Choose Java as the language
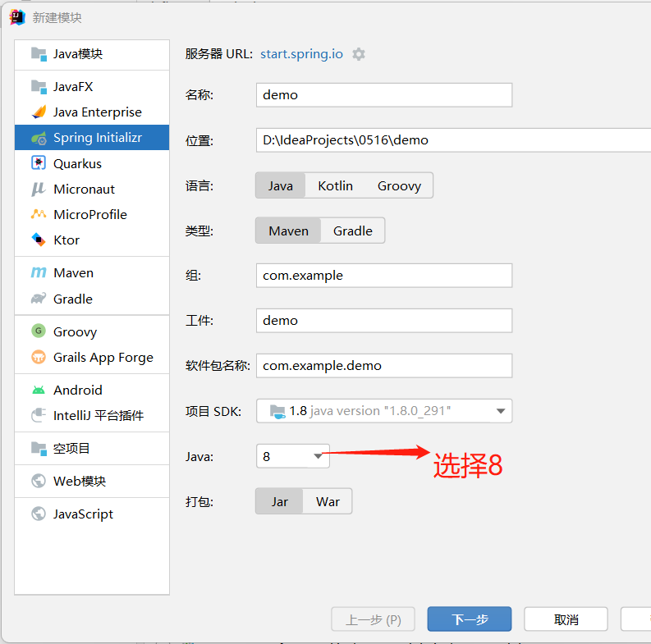651x644 pixels. tap(280, 185)
